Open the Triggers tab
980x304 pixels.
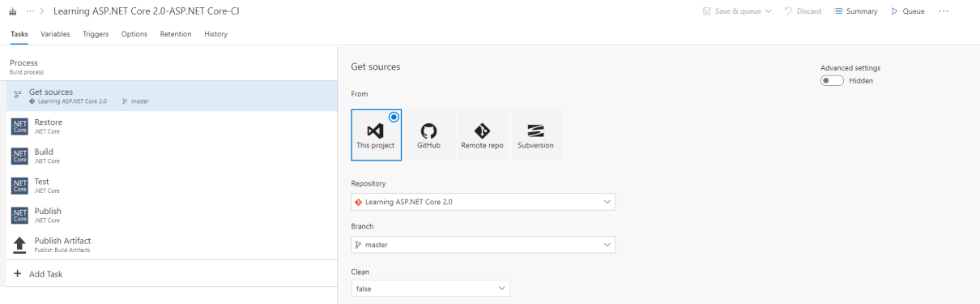click(96, 34)
